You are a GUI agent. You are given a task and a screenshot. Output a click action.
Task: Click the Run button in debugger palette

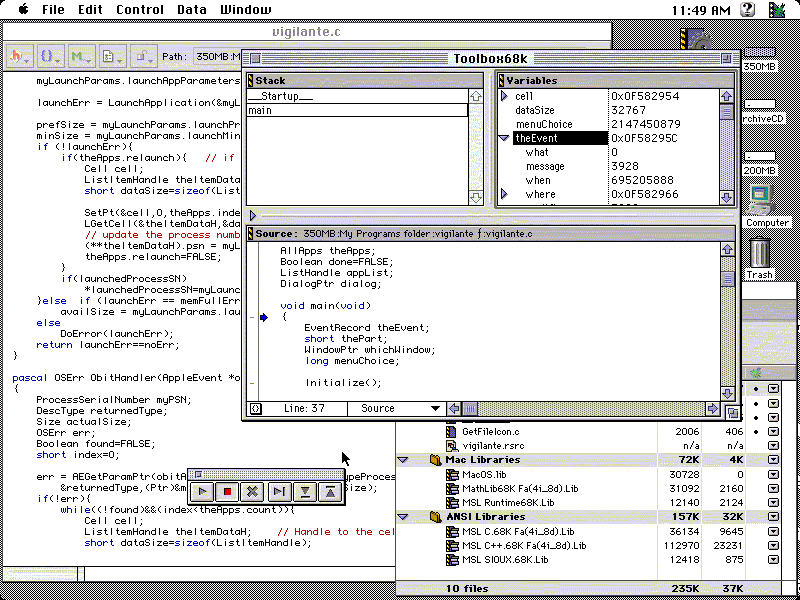point(202,491)
